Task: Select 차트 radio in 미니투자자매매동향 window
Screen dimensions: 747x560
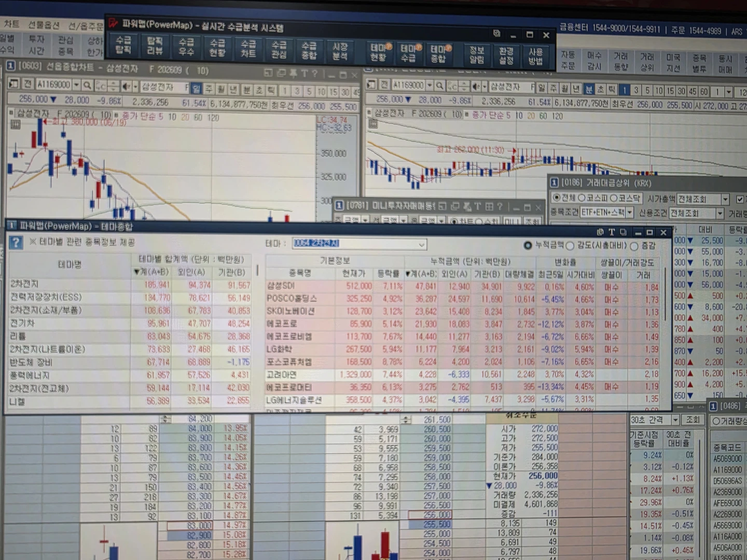Action: click(x=454, y=221)
